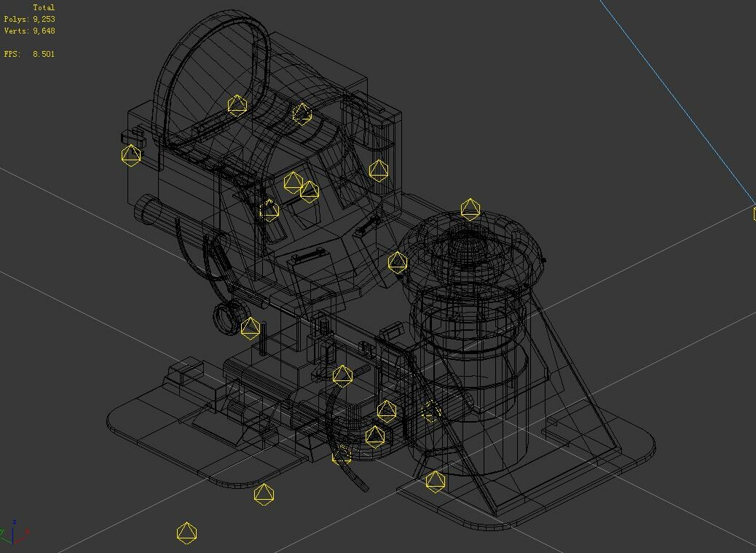Select the light gizmo directly above the dome
Image resolution: width=756 pixels, height=553 pixels.
pos(470,209)
